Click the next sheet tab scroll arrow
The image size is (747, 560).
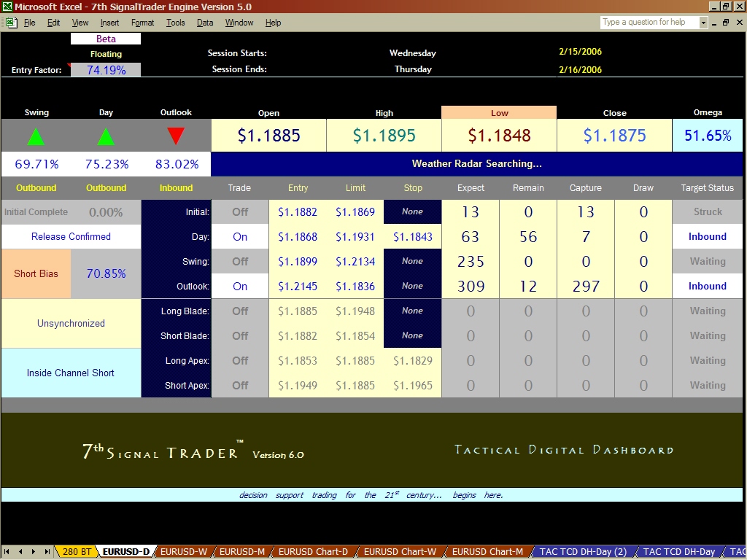point(34,551)
